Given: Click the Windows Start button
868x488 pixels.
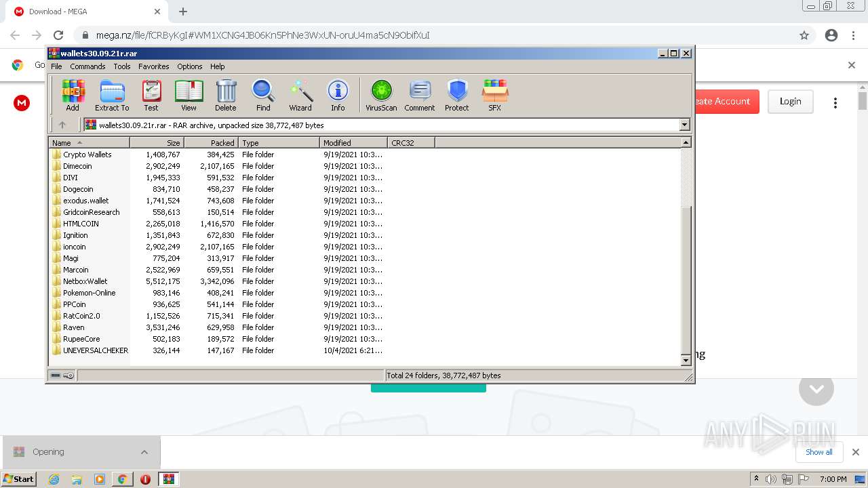Looking at the screenshot, I should tap(19, 479).
